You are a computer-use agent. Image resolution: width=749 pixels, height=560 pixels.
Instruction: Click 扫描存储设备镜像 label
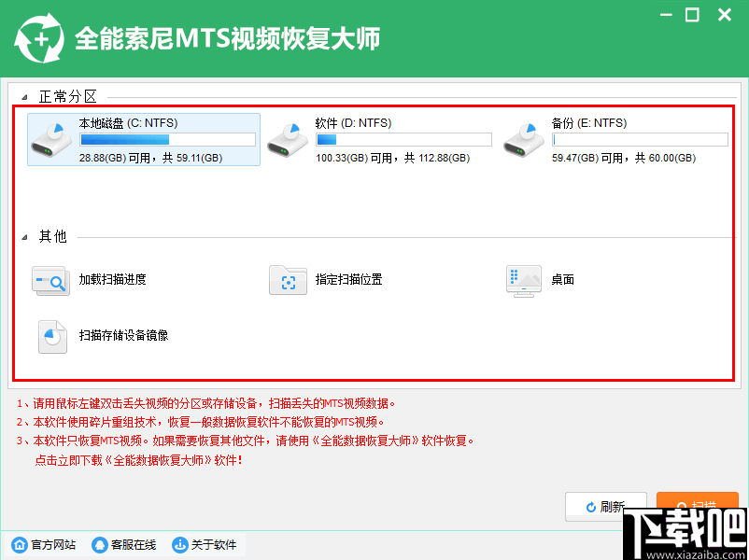(x=123, y=335)
